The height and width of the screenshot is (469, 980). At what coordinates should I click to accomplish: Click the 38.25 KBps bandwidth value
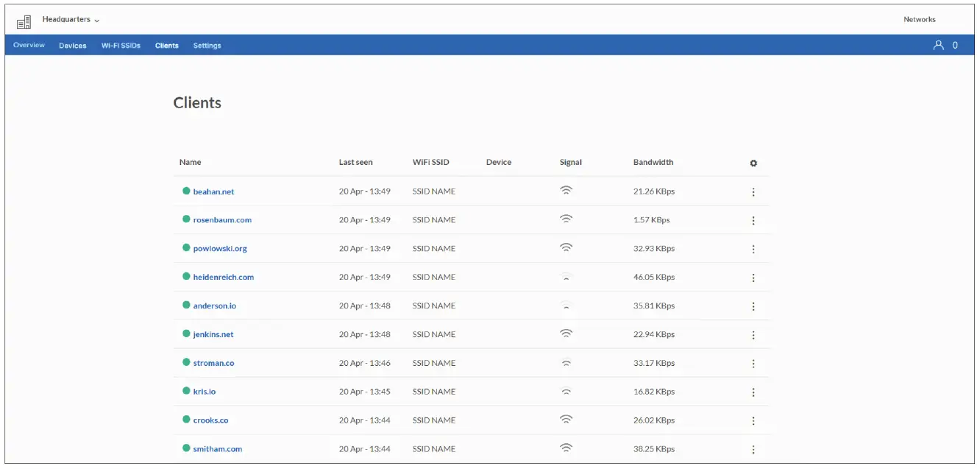(654, 449)
